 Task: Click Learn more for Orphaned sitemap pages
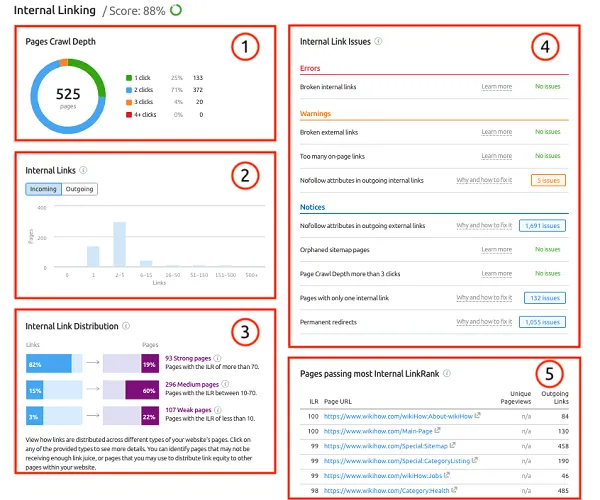coord(497,250)
